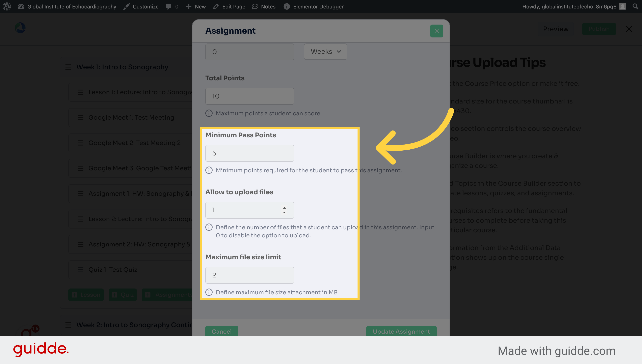Click drag handle icon for Google Meet 1
Viewport: 642px width, 364px height.
point(81,118)
